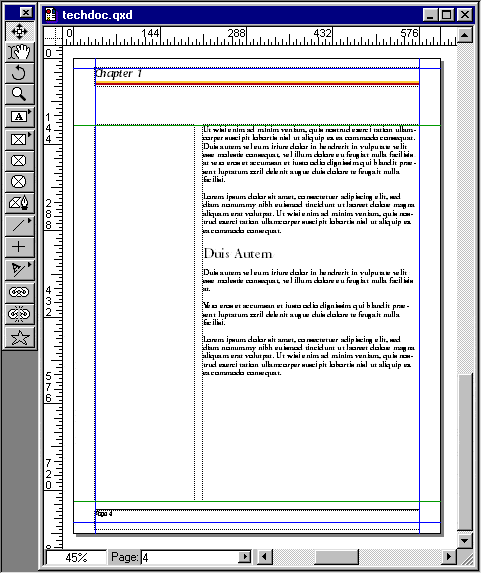Viewport: 482px width, 574px height.
Task: Click the vertical scrollbar up arrow
Action: pos(465,35)
